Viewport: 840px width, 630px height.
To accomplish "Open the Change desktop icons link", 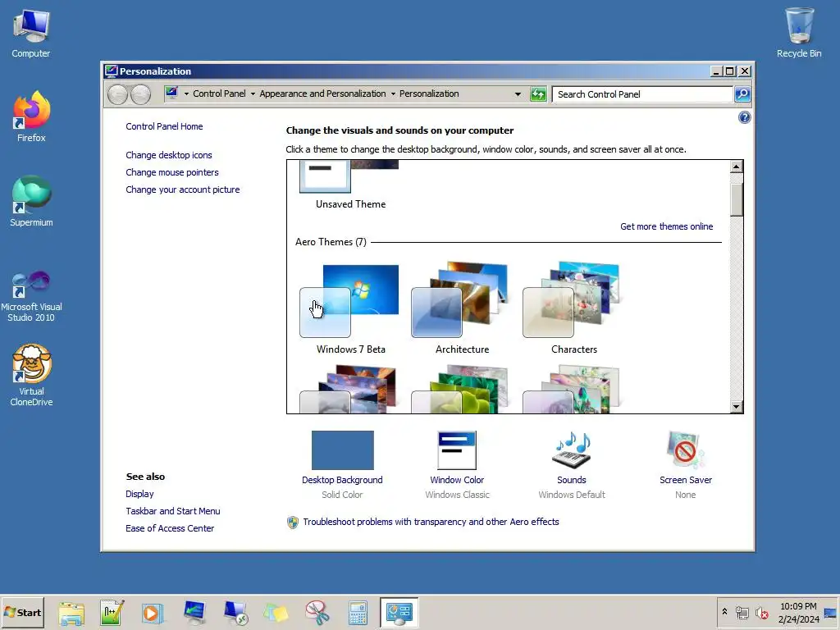I will coord(169,155).
